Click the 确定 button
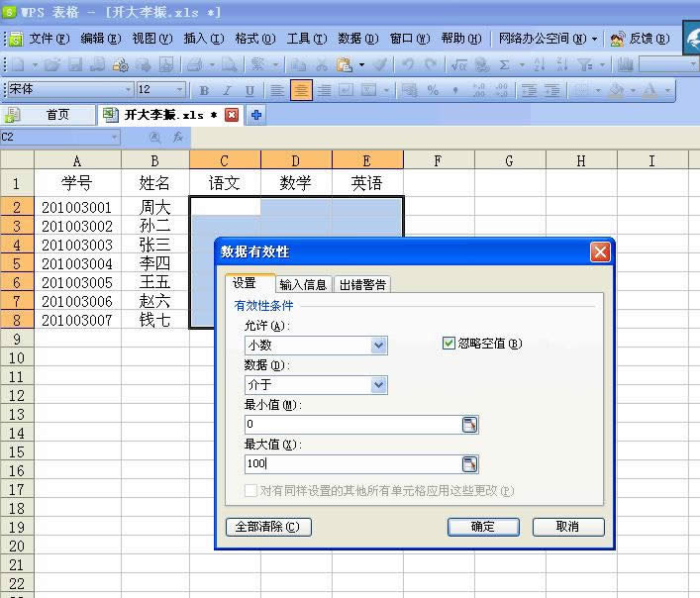 coord(483,527)
